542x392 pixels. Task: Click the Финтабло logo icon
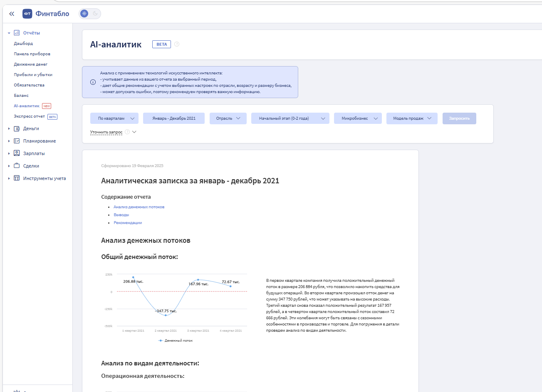(x=27, y=14)
